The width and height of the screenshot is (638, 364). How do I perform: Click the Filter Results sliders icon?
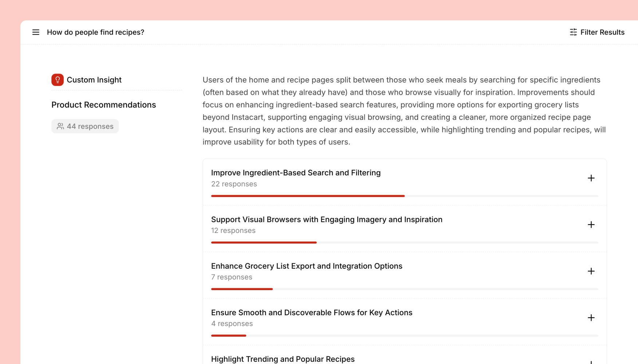pos(573,32)
